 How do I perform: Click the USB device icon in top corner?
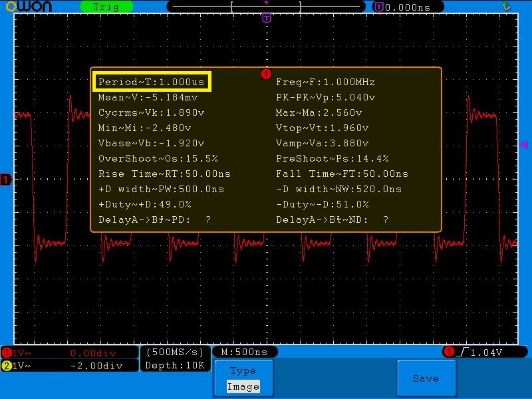tap(506, 6)
